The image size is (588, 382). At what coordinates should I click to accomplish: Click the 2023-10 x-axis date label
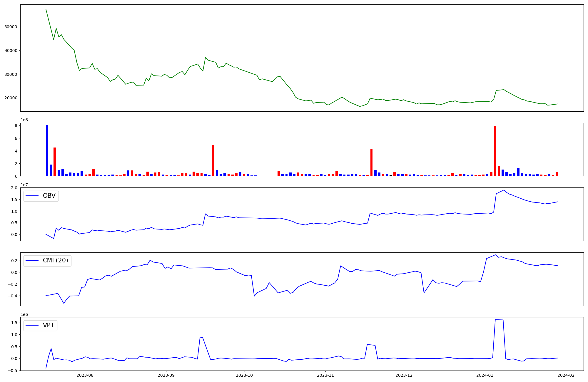point(244,375)
